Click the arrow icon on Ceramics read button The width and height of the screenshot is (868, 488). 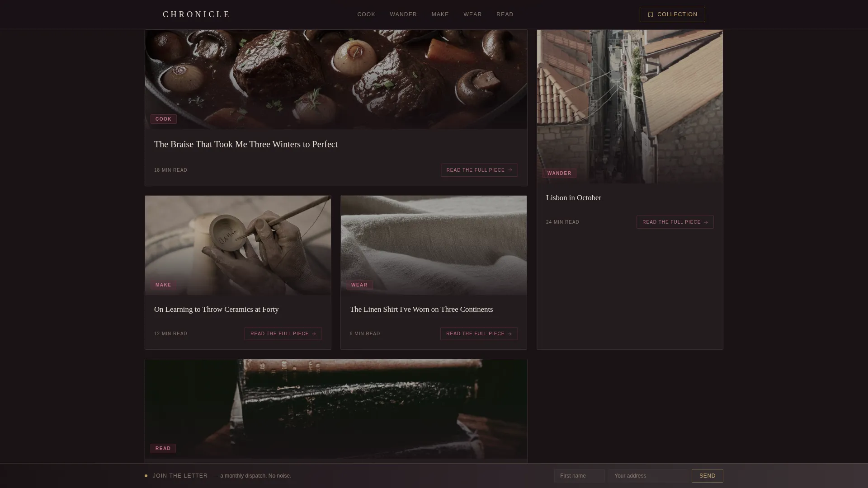click(314, 334)
